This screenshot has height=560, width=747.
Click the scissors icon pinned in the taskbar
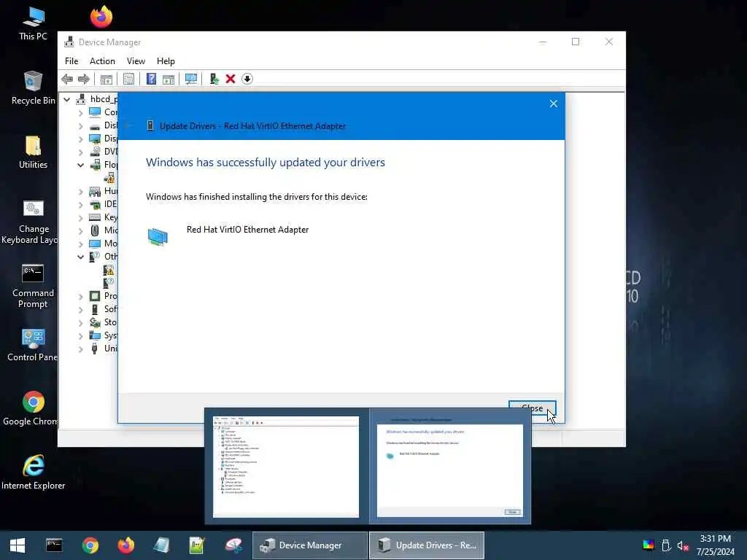click(x=233, y=545)
